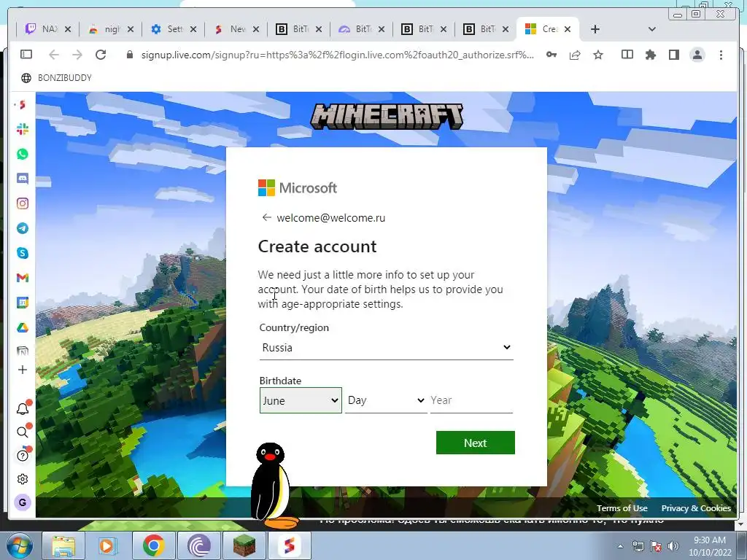
Task: Expand tab search chevron
Action: (x=652, y=29)
